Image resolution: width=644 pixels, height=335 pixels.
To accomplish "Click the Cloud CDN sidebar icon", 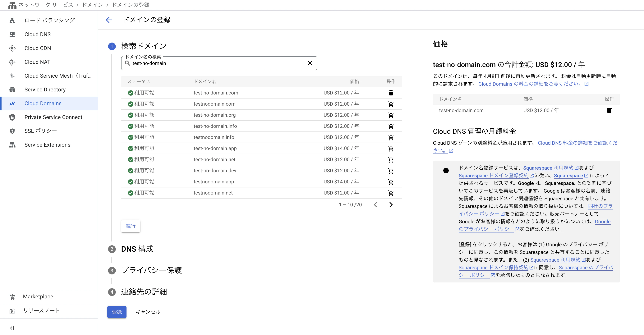I will point(12,48).
